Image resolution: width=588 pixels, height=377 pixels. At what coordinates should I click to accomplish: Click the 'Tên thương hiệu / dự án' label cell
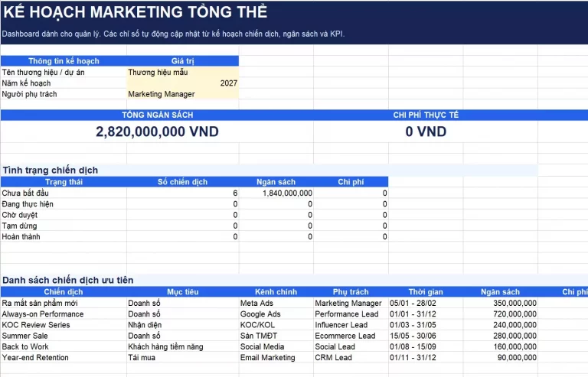coord(64,72)
